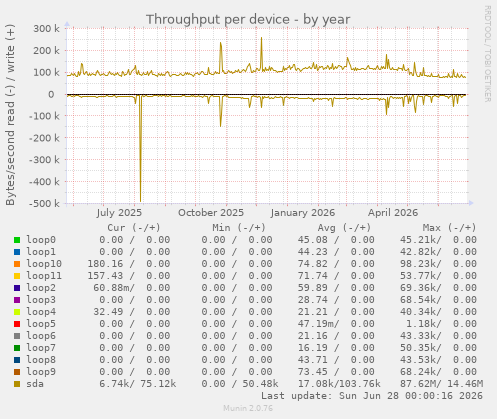
Task: Select the loop6 legend label
Action: (x=41, y=336)
